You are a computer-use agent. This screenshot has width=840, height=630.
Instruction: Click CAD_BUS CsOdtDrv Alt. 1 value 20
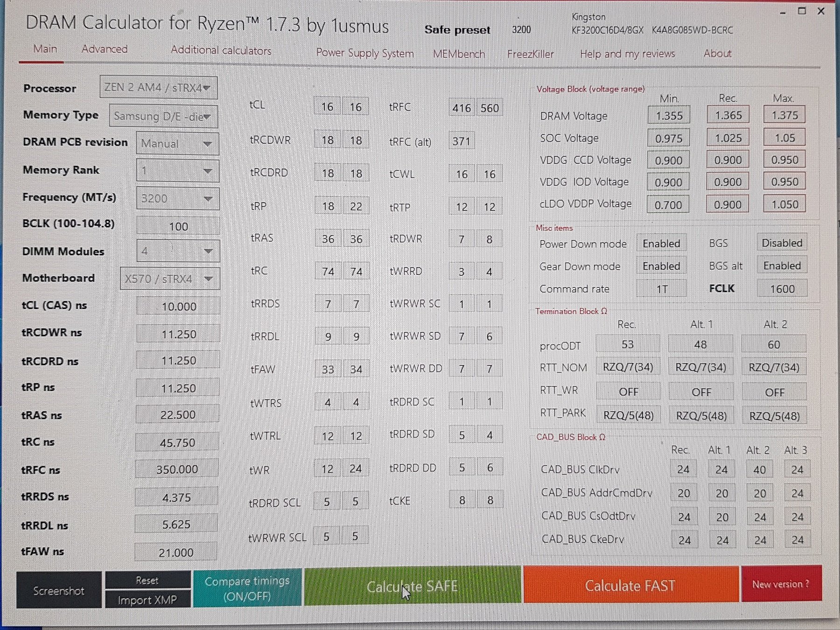[722, 517]
